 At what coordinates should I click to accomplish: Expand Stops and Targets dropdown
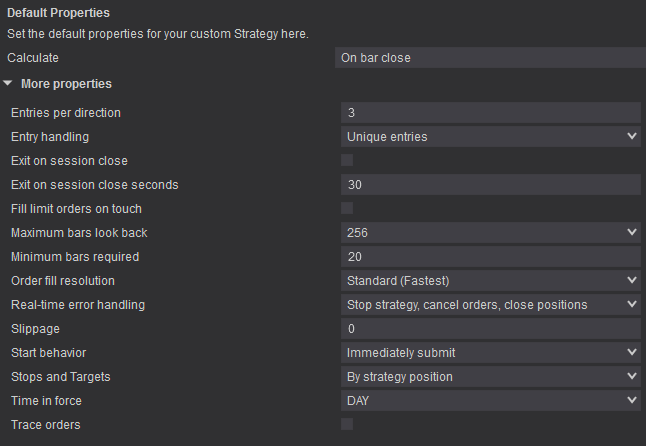point(490,376)
